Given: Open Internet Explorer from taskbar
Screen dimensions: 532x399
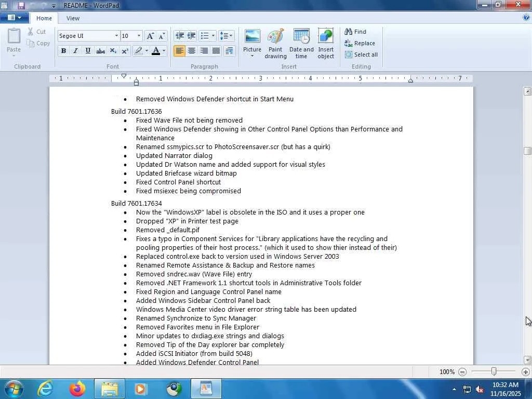Looking at the screenshot, I should coord(45,389).
